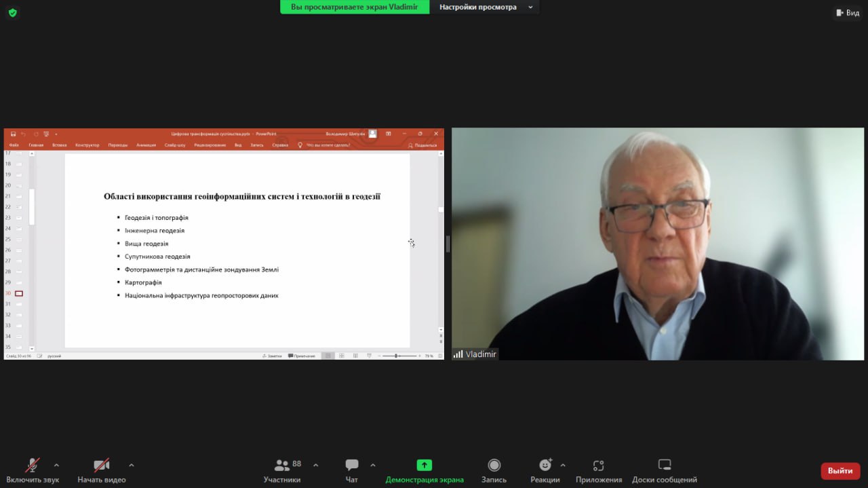Open the Анимация ribbon tab
This screenshot has width=868, height=488.
click(x=146, y=145)
